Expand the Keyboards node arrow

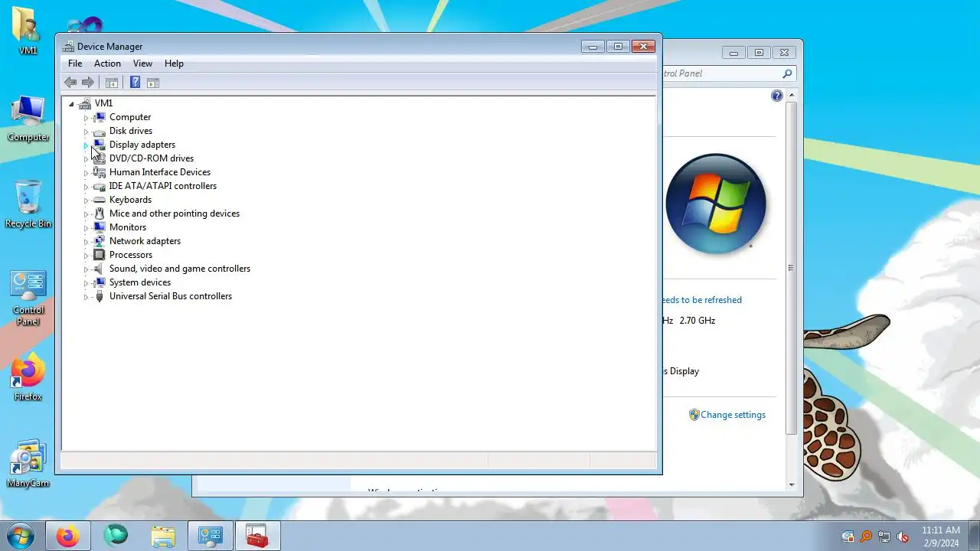(x=86, y=201)
